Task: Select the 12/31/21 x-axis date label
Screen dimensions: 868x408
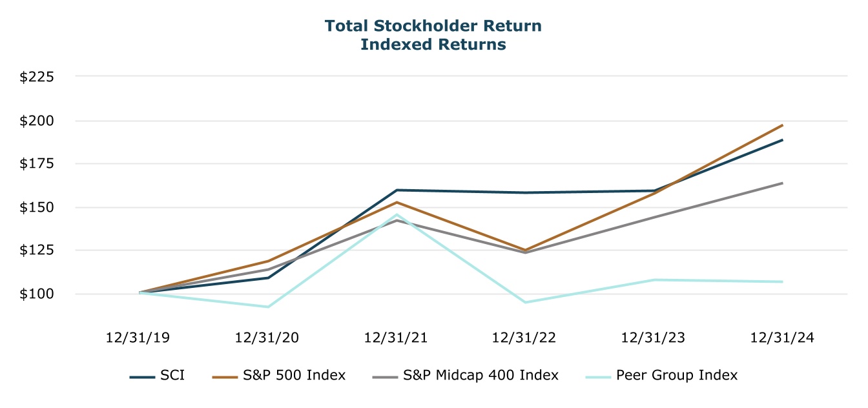Action: click(x=396, y=338)
